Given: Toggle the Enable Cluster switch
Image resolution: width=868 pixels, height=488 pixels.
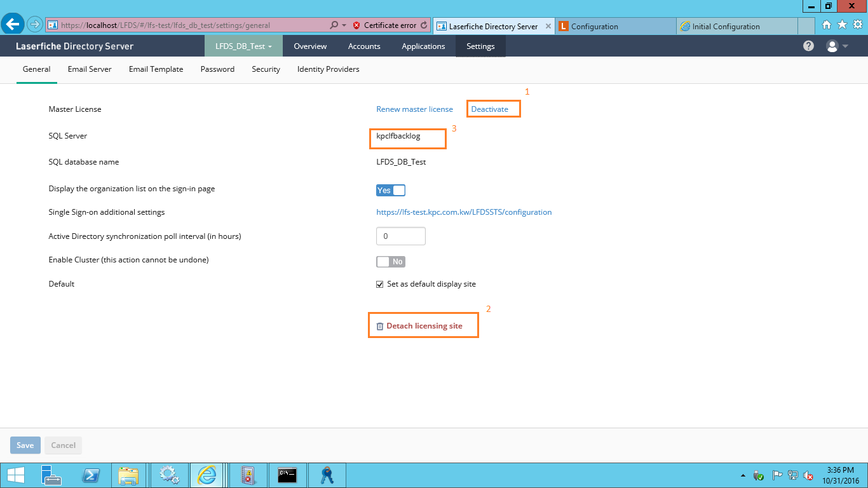Looking at the screenshot, I should (x=391, y=262).
